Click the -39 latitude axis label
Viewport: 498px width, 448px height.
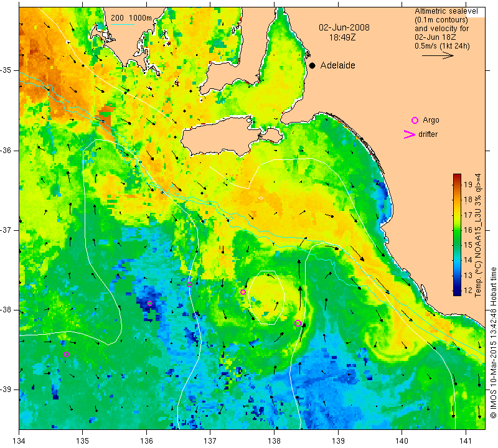coord(6,390)
